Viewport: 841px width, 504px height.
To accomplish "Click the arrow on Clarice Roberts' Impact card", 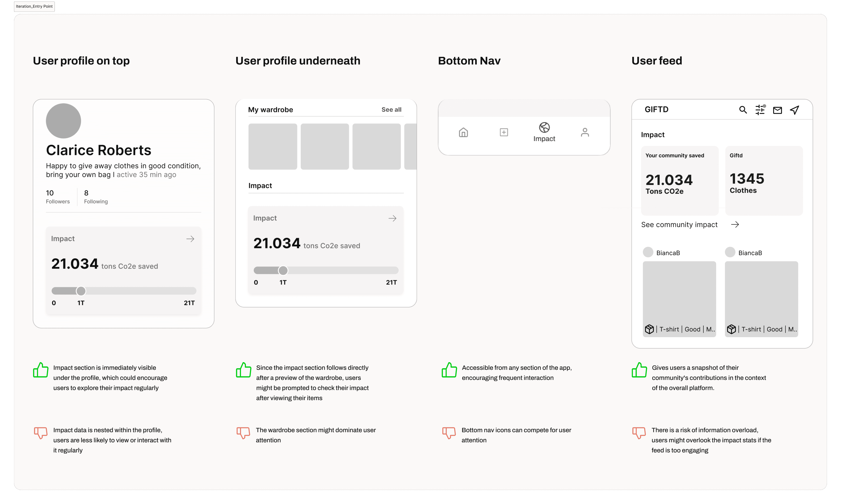I will (x=190, y=239).
